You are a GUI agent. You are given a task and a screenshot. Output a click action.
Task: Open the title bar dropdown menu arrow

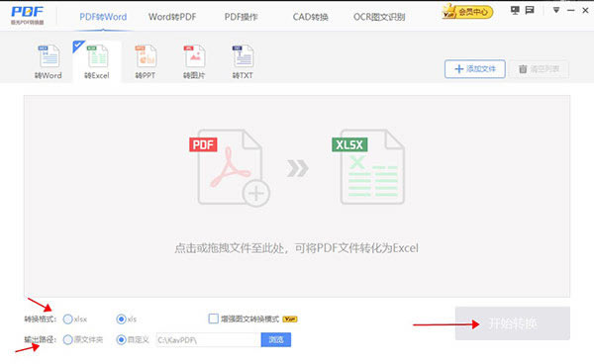tap(556, 10)
